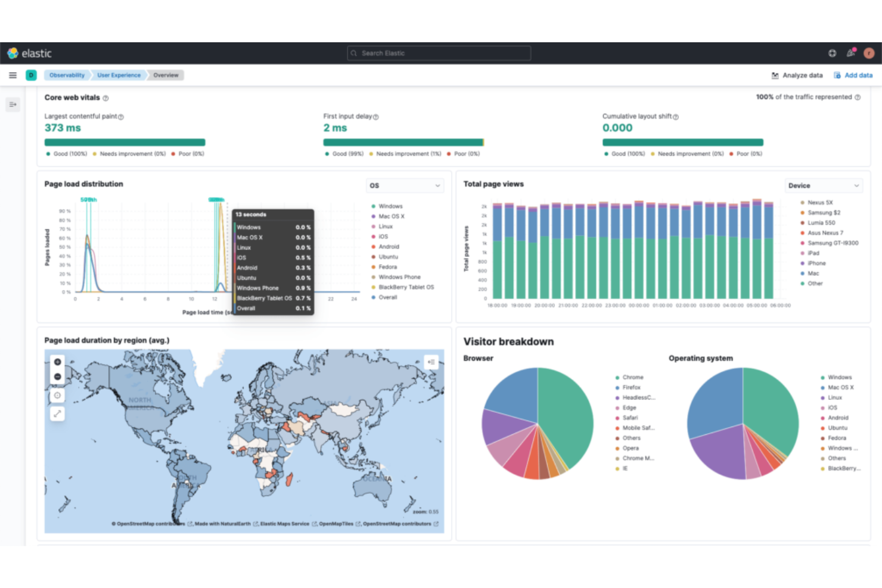Select the User Experience breadcrumb

click(119, 75)
